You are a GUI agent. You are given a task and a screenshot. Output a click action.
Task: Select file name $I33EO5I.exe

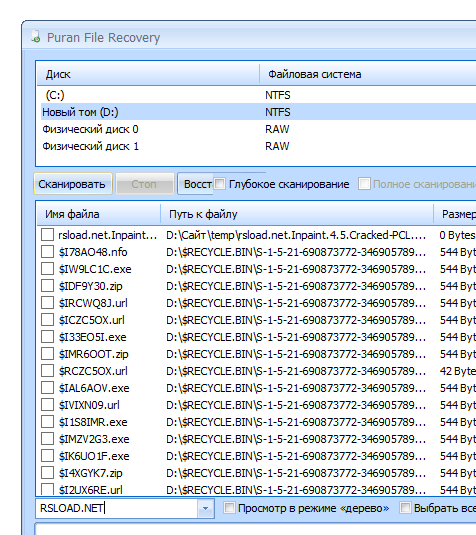click(92, 337)
